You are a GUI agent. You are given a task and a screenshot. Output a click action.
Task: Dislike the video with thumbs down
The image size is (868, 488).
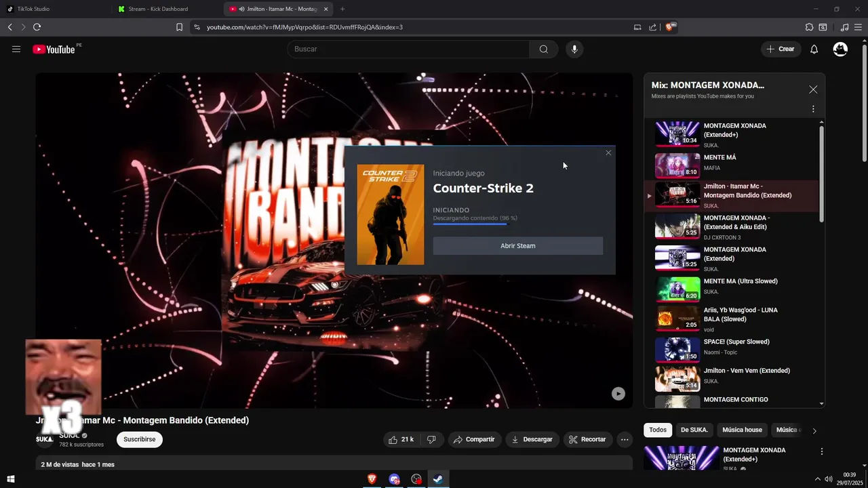pyautogui.click(x=431, y=439)
